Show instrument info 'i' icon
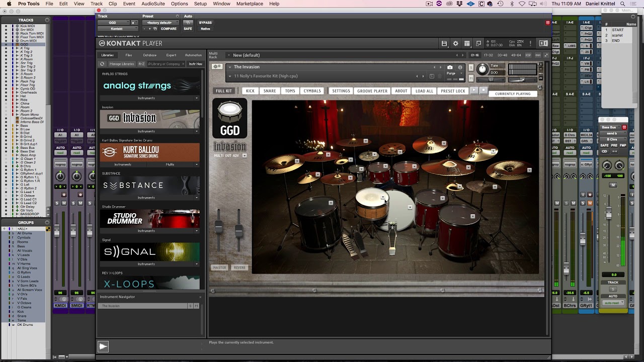The image size is (644, 362). point(460,67)
